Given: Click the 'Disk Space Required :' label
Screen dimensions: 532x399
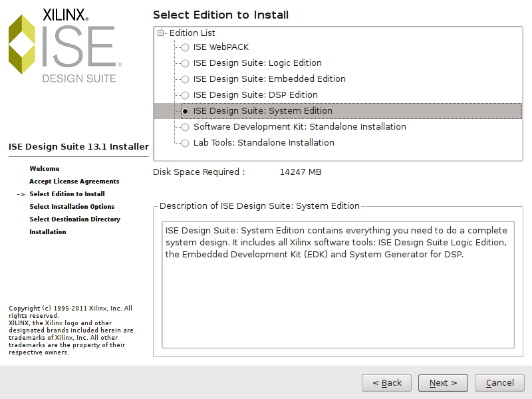Looking at the screenshot, I should coord(199,172).
